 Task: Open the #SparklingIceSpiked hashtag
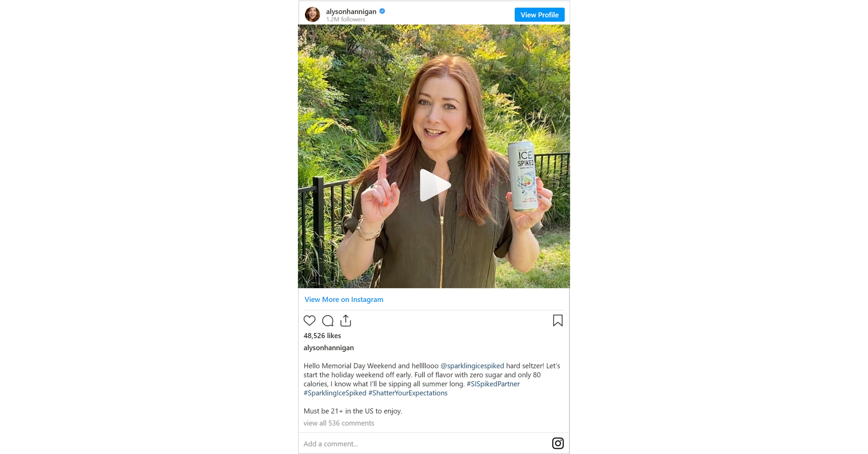(x=335, y=393)
